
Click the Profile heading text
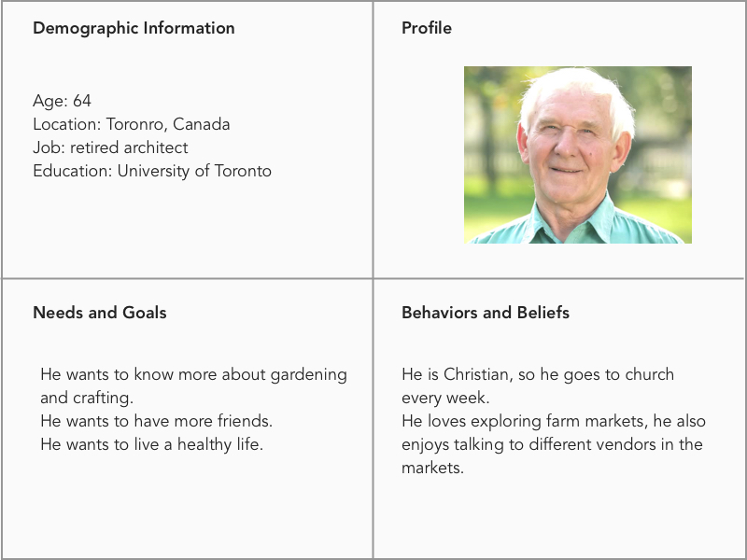coord(427,28)
